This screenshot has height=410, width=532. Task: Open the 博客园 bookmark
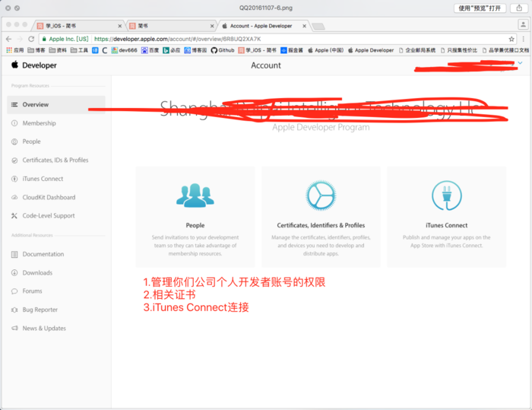coord(195,50)
